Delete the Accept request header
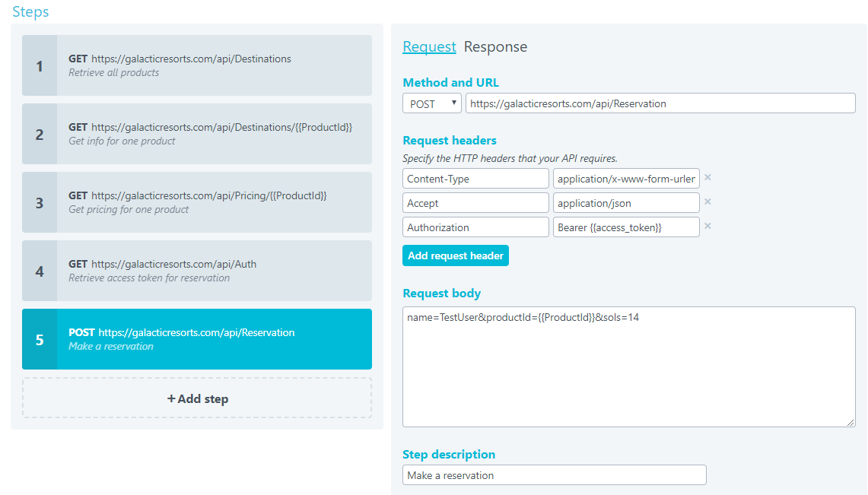The height and width of the screenshot is (495, 868). coord(707,202)
